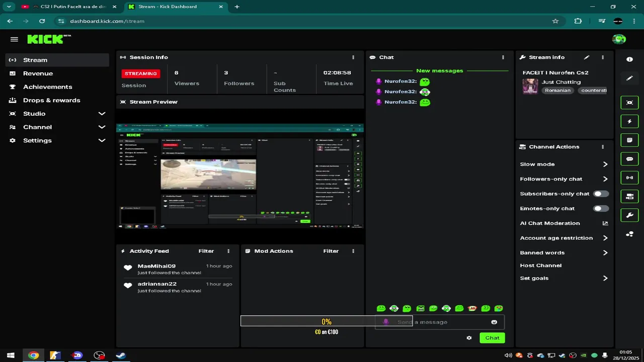This screenshot has height=362, width=644.
Task: Bookmark page with the star icon
Action: click(x=555, y=21)
